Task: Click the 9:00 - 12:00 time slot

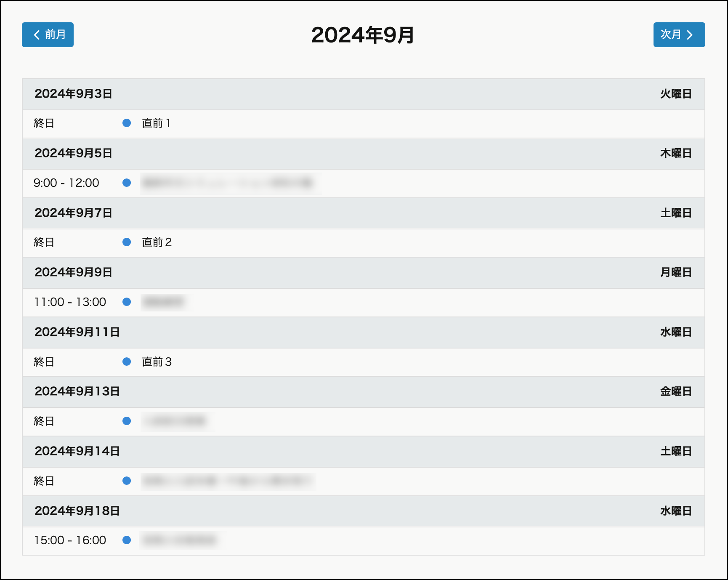Action: tap(66, 183)
